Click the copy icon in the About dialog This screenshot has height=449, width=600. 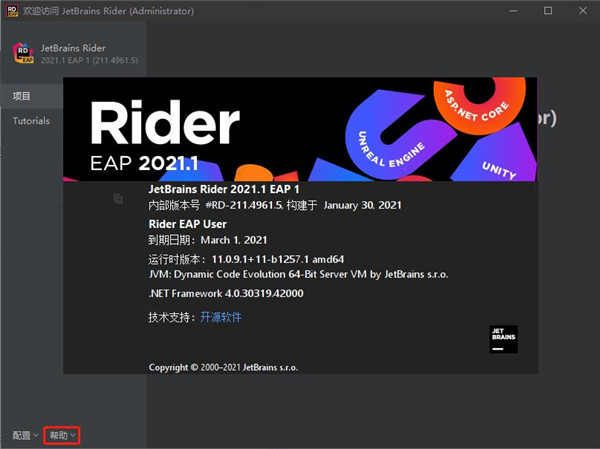coord(118,199)
